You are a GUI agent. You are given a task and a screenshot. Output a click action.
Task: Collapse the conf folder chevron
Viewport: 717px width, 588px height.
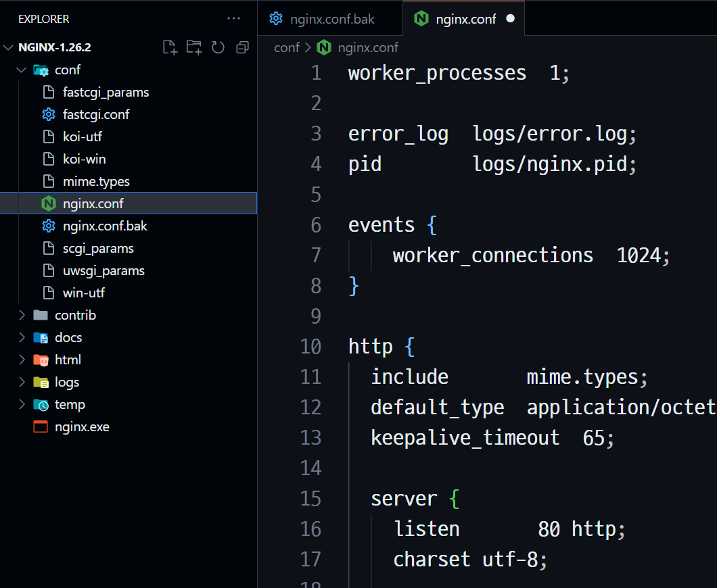pos(22,70)
